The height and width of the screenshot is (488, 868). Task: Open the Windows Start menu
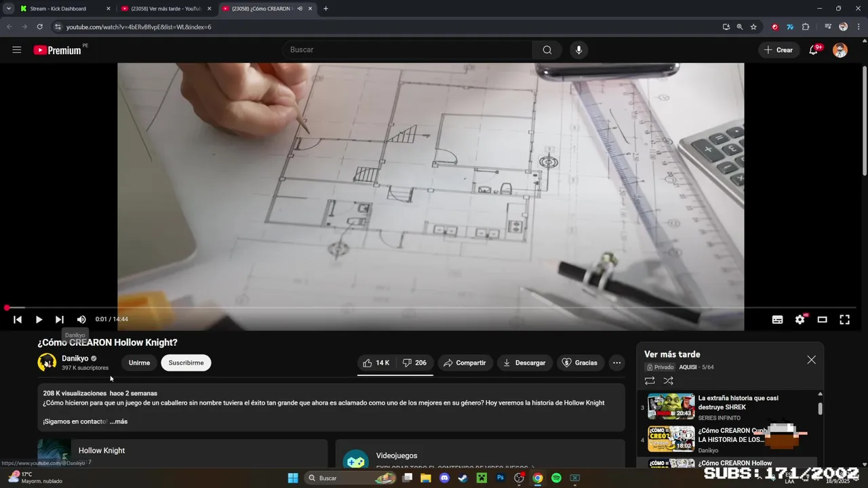293,478
